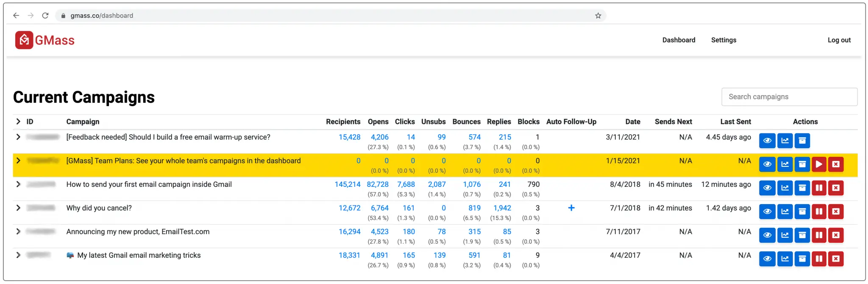Add auto follow-up with the plus icon

pos(571,208)
